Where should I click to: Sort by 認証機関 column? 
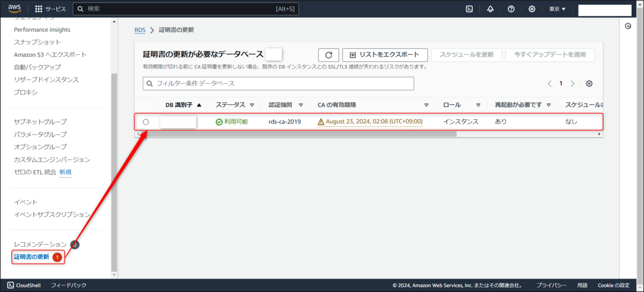point(286,105)
